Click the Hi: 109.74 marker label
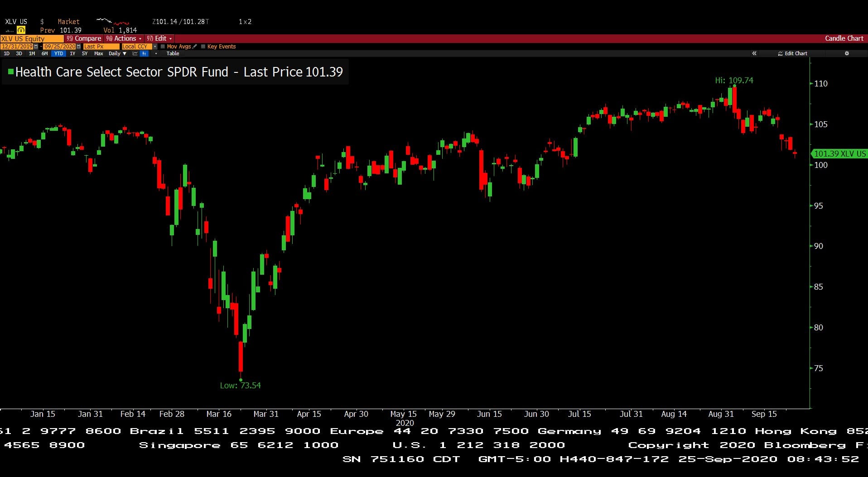 (x=734, y=80)
